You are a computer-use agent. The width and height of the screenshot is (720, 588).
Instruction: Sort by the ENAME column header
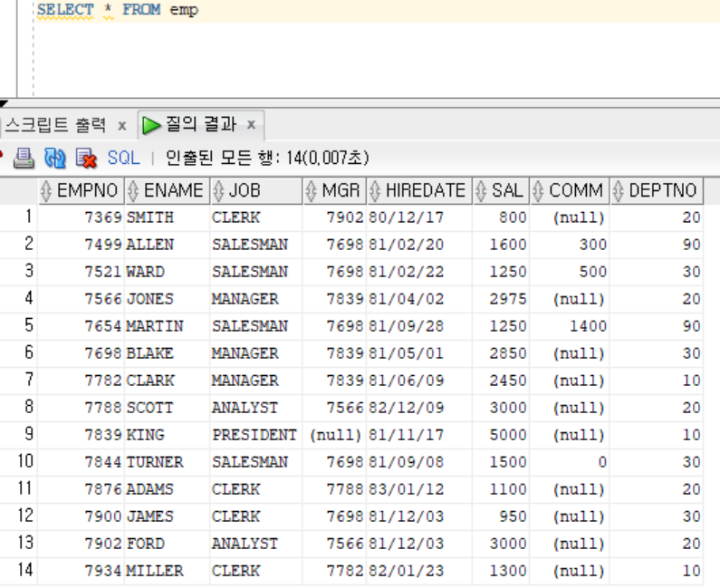pyautogui.click(x=173, y=190)
